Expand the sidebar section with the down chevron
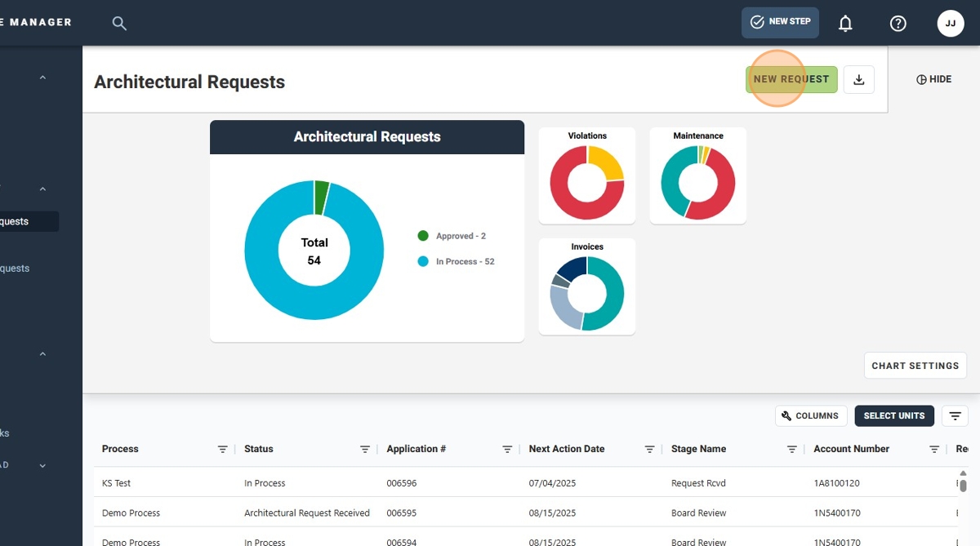This screenshot has width=980, height=546. [42, 466]
